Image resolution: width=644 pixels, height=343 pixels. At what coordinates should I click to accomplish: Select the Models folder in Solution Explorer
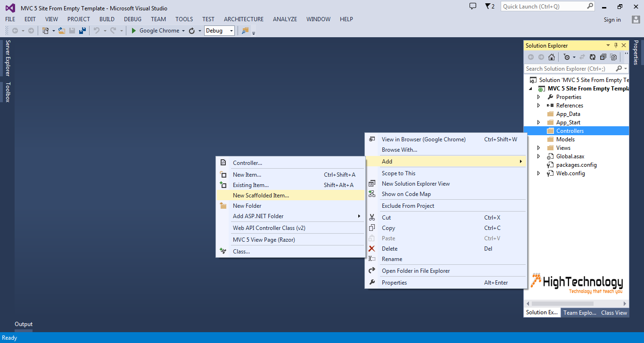(565, 139)
